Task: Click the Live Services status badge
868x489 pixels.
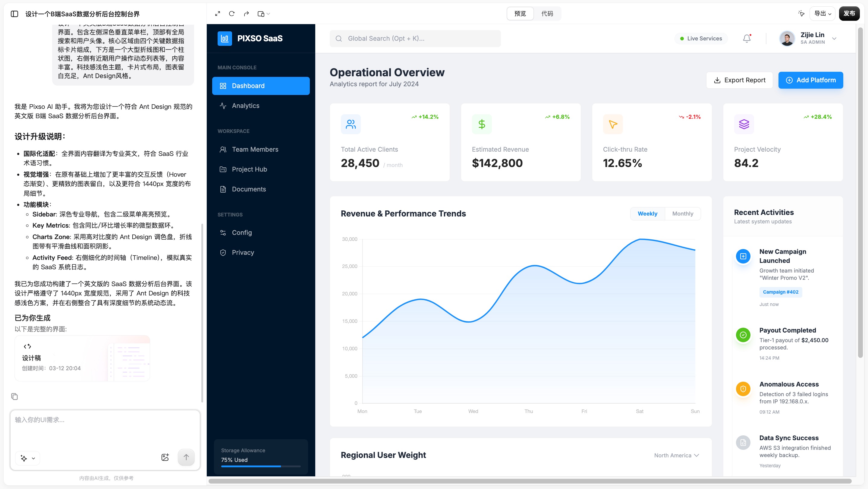Action: point(701,38)
